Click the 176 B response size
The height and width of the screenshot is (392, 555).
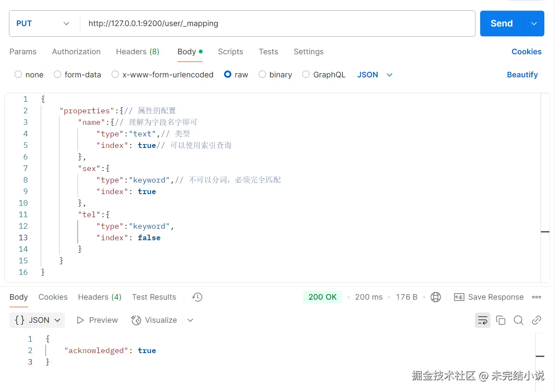point(407,297)
